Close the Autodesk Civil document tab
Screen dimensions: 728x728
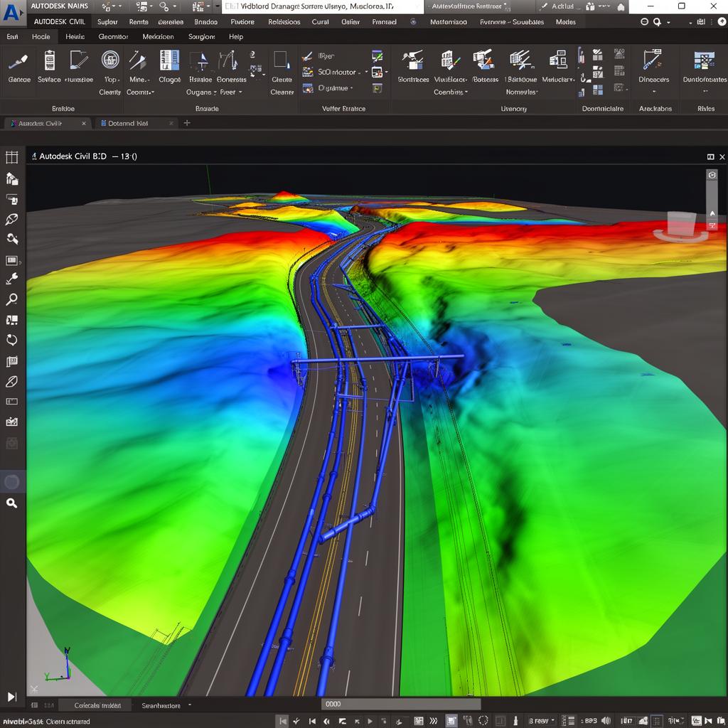click(x=84, y=123)
